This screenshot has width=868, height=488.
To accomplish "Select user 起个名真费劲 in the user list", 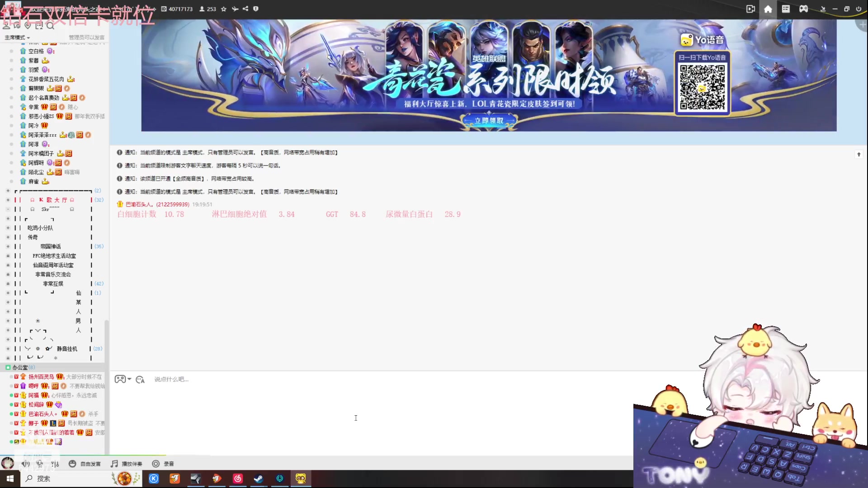I will (x=44, y=98).
